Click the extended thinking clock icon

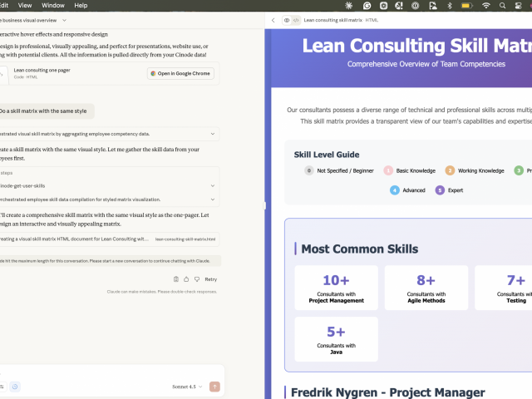[x=15, y=387]
